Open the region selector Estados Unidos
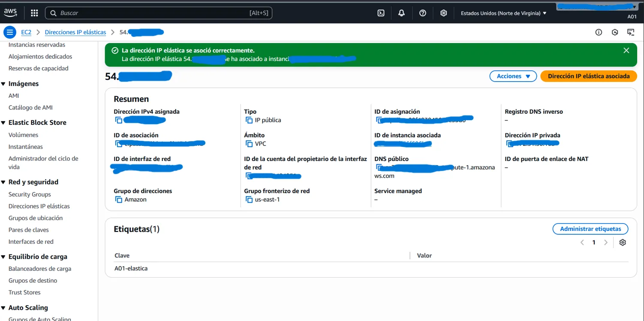Image resolution: width=644 pixels, height=321 pixels. (503, 13)
